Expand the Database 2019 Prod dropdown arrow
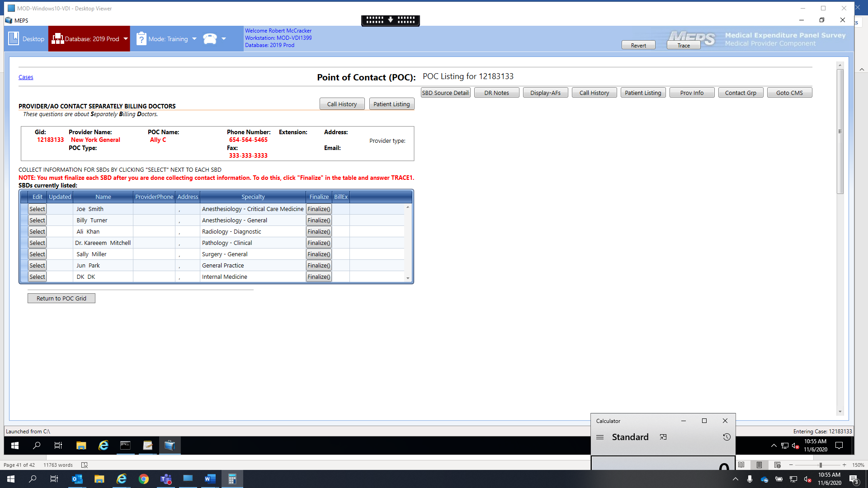The width and height of the screenshot is (868, 488). coord(126,39)
